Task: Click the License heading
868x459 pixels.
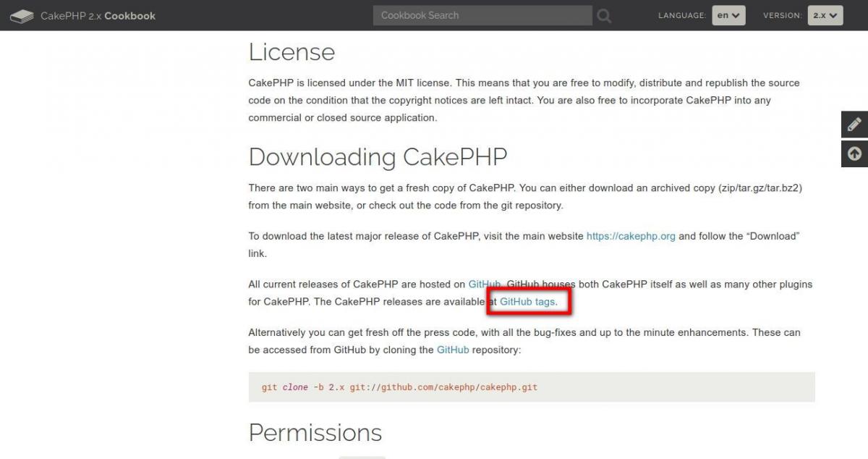Action: point(292,52)
